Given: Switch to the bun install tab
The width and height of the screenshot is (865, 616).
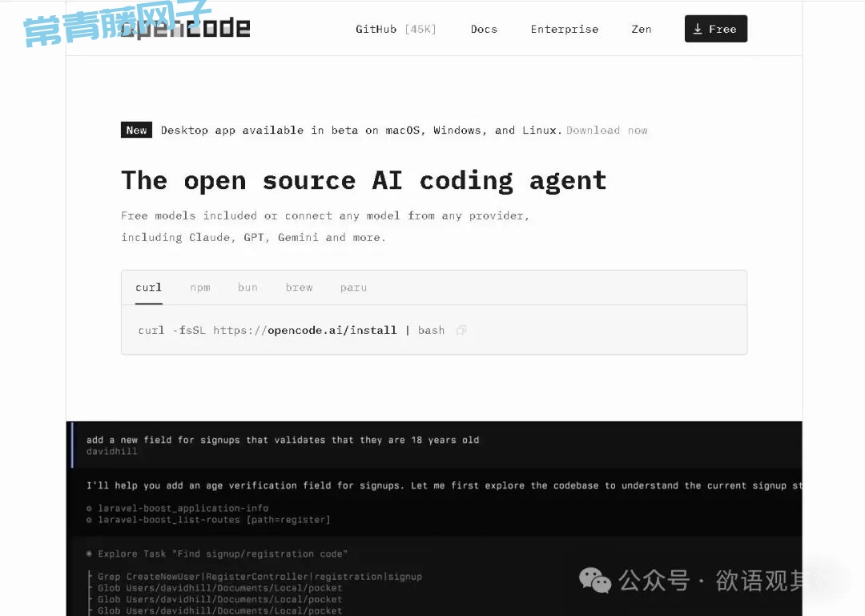Looking at the screenshot, I should click(x=247, y=288).
